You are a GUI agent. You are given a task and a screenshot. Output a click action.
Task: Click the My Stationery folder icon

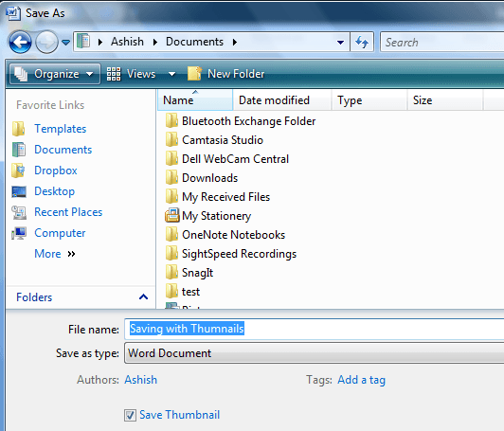click(x=172, y=216)
